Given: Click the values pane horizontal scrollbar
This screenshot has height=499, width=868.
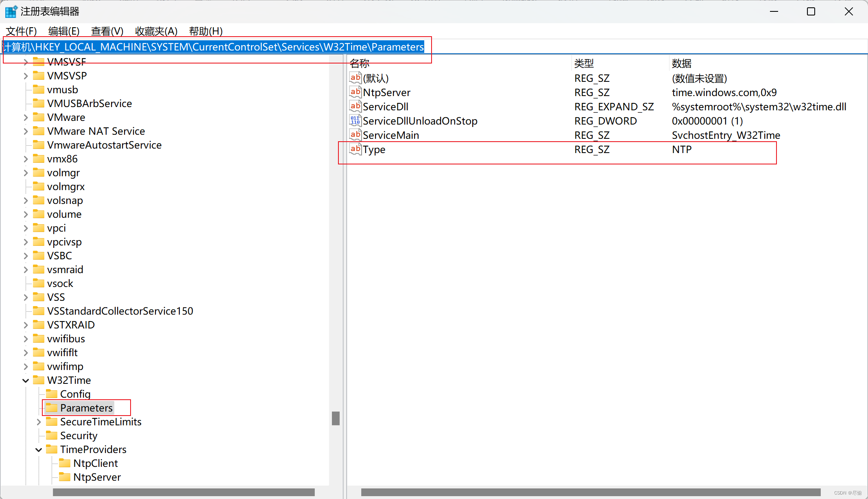Looking at the screenshot, I should [591, 492].
